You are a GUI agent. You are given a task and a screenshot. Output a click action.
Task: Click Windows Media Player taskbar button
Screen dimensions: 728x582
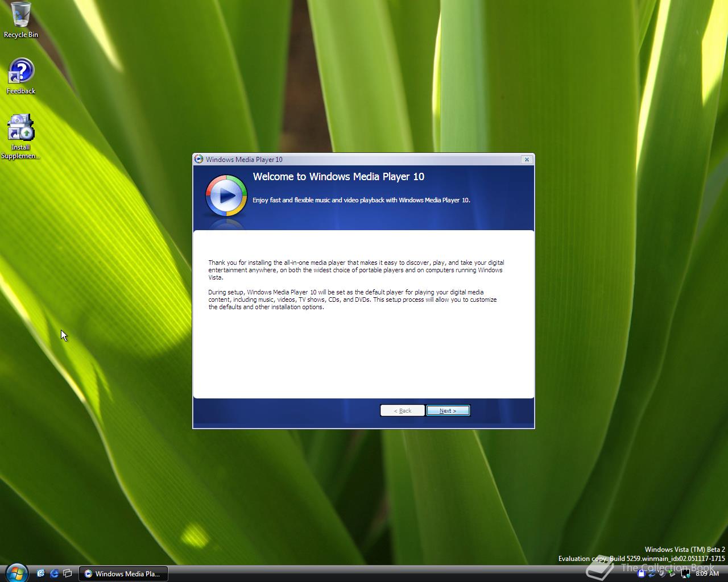click(x=123, y=573)
